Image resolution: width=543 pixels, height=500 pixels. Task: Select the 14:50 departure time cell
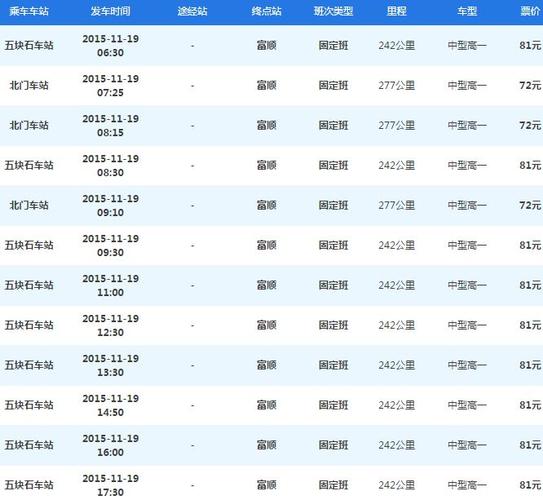pos(110,405)
